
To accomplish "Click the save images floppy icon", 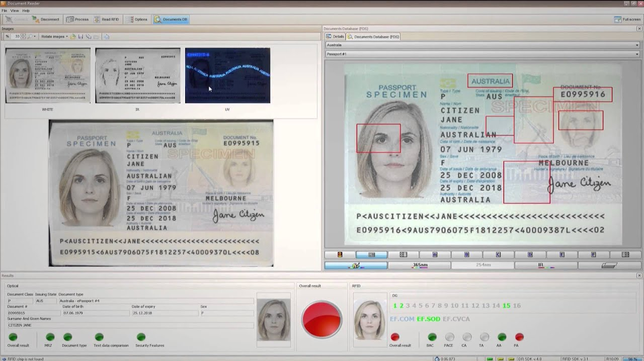I will [x=80, y=37].
